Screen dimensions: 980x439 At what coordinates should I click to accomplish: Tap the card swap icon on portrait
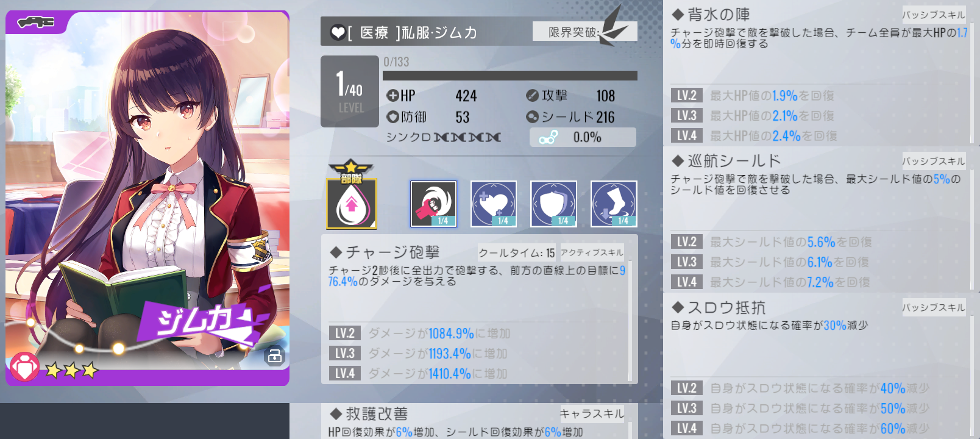pos(274,356)
